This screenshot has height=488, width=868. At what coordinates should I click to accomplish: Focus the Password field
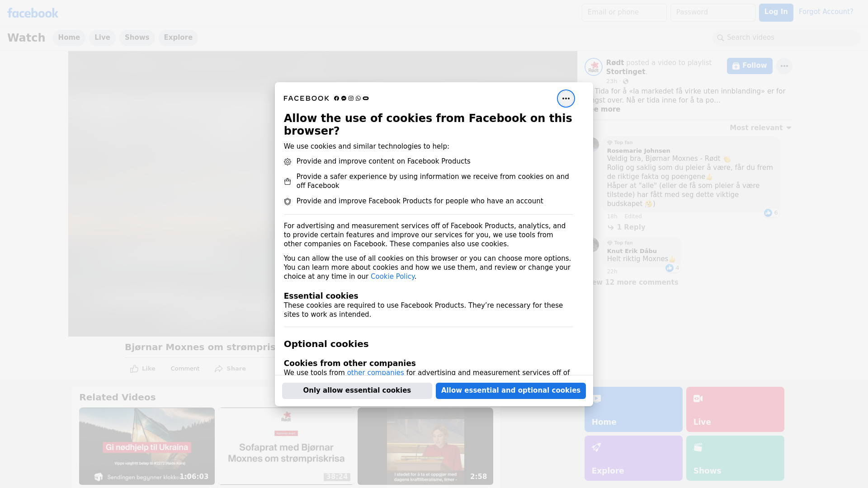pos(712,13)
